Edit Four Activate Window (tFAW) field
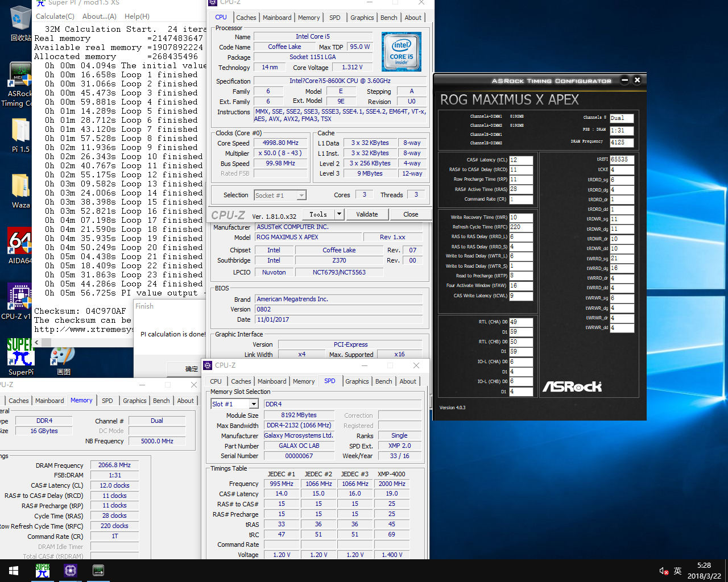728x582 pixels. coord(521,286)
